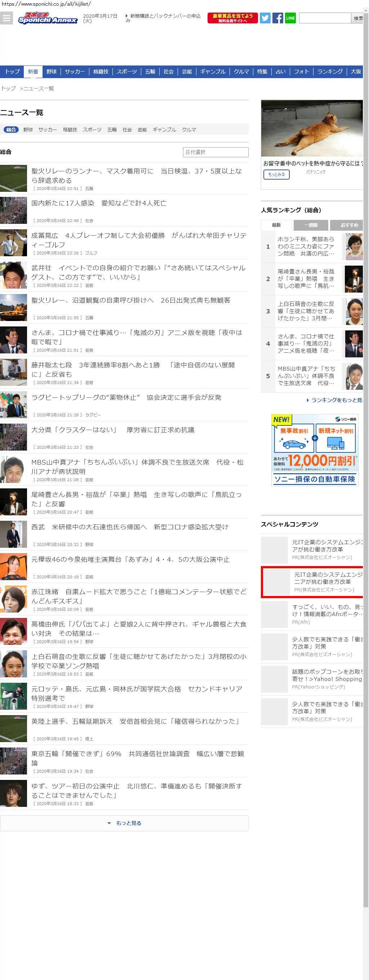Click the red 豪華賞品を当てよう banner

[233, 18]
